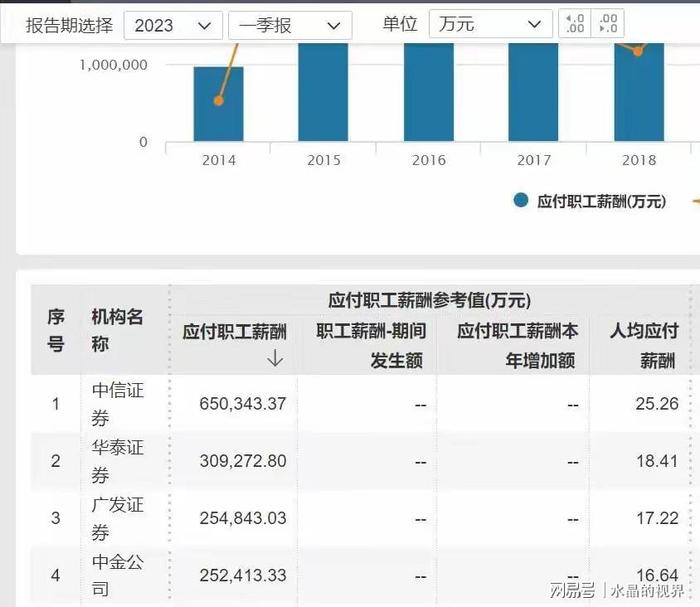The image size is (700, 607).
Task: Click the orange line point on 2018
Action: (638, 51)
